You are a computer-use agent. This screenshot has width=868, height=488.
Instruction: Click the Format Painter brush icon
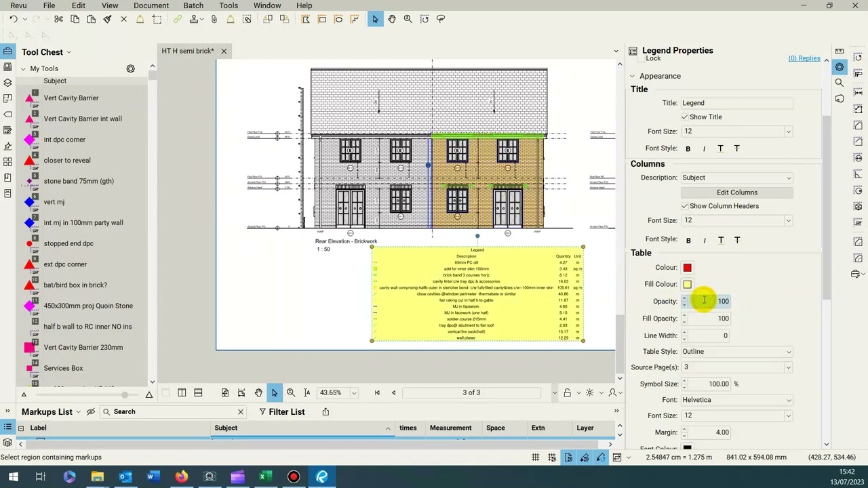pos(107,20)
